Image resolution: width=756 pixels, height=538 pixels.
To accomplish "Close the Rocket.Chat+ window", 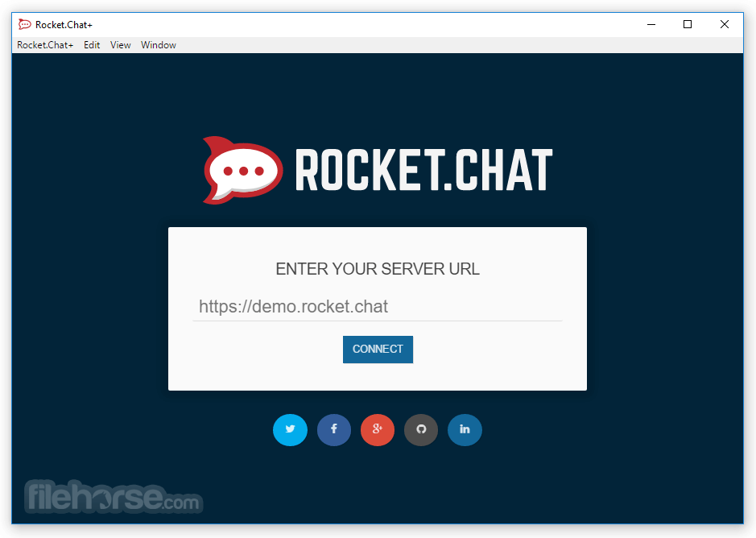I will tap(725, 25).
